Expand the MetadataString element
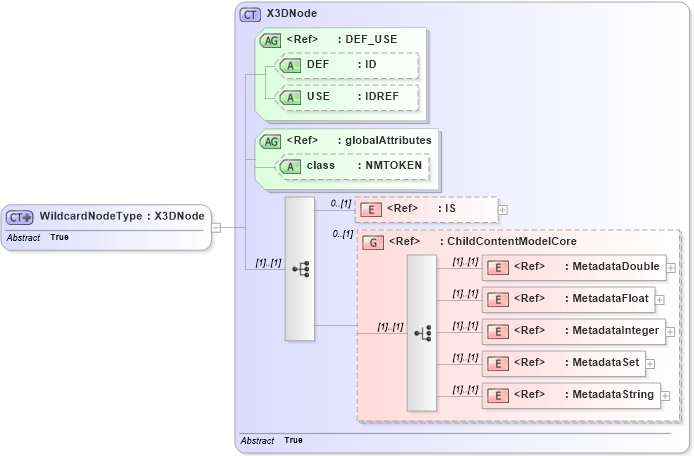 pyautogui.click(x=665, y=396)
